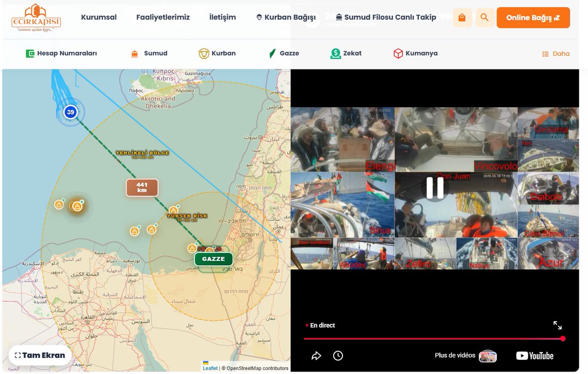588x374 pixels.
Task: Click the video progress bar end handle
Action: 563,339
